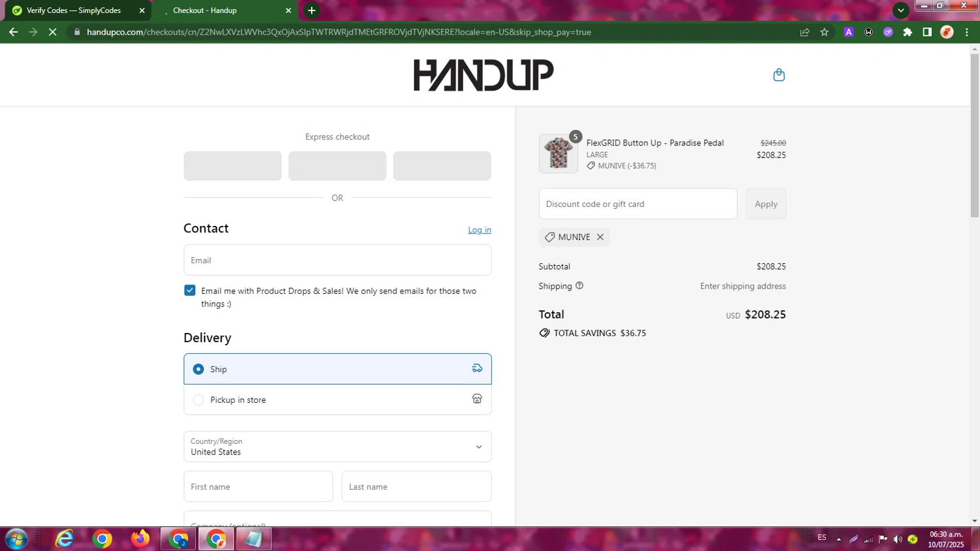980x551 pixels.
Task: Select the Ship delivery option
Action: pos(337,369)
